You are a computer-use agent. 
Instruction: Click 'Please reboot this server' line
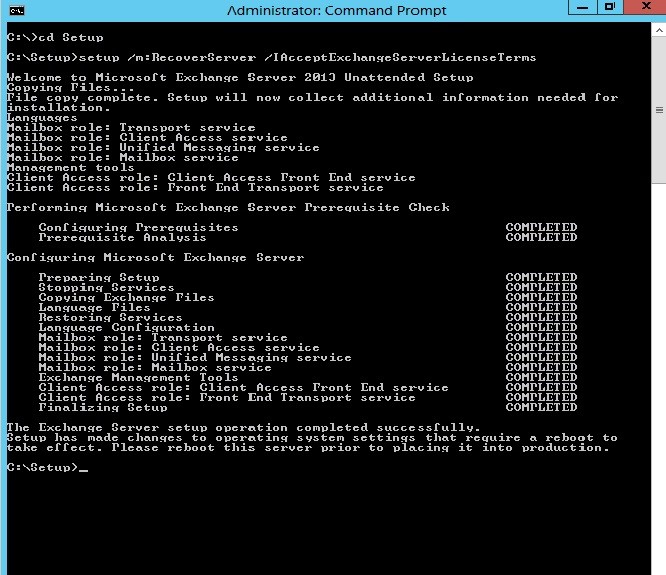308,448
